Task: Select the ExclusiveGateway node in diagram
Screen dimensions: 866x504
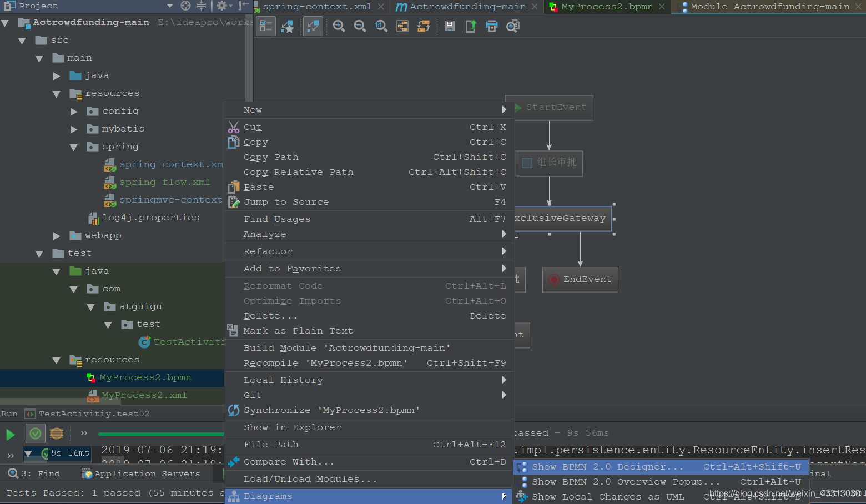Action: 562,218
